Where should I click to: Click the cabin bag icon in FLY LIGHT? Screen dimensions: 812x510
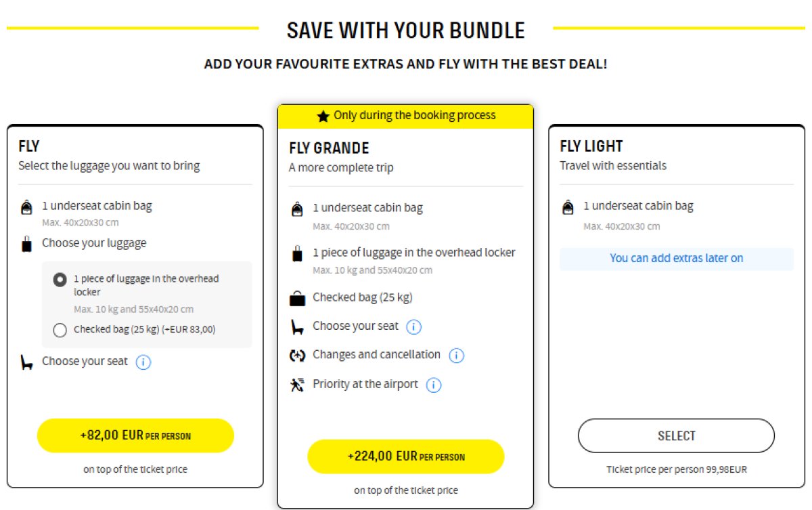568,206
